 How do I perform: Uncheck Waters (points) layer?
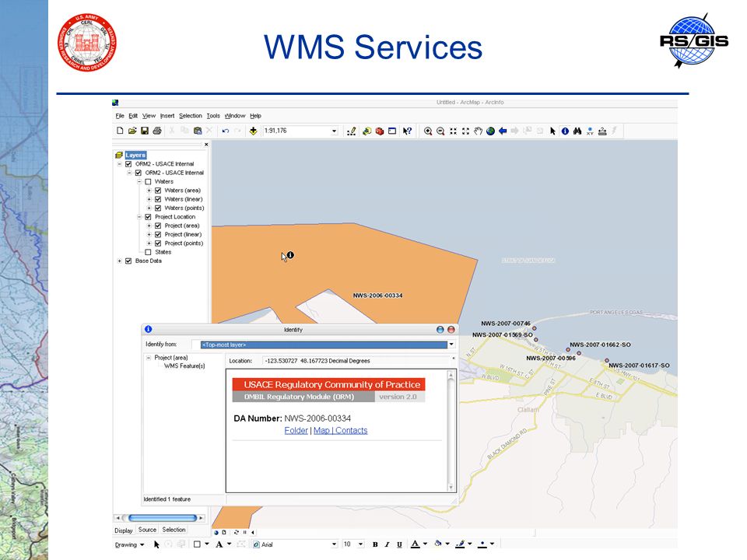158,208
